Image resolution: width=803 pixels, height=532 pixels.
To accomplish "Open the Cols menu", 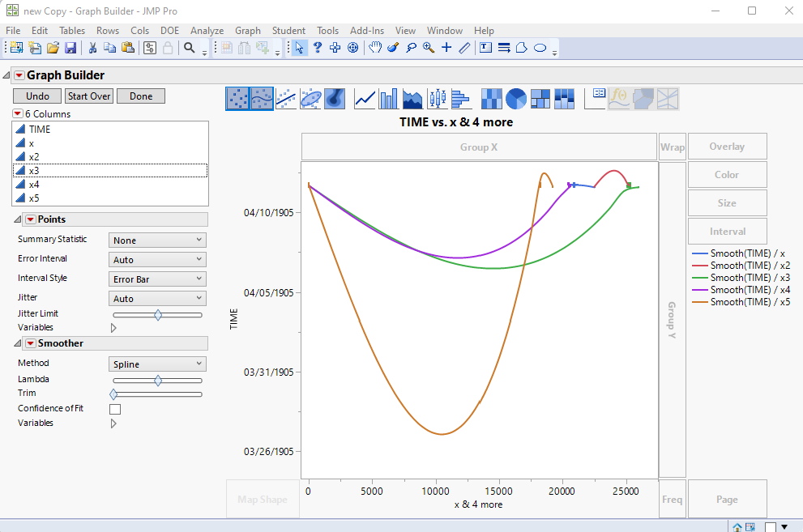I will click(139, 31).
